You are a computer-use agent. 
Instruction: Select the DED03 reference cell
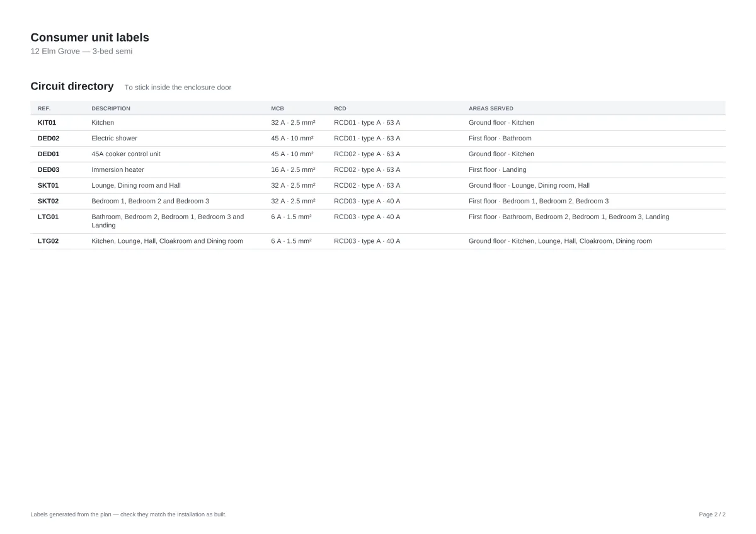click(x=49, y=170)
